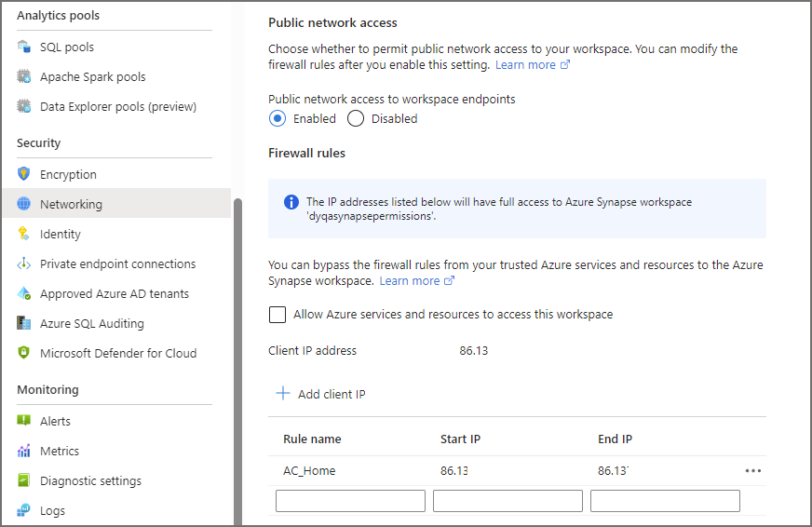
Task: Click the SQL pools icon
Action: pyautogui.click(x=24, y=47)
